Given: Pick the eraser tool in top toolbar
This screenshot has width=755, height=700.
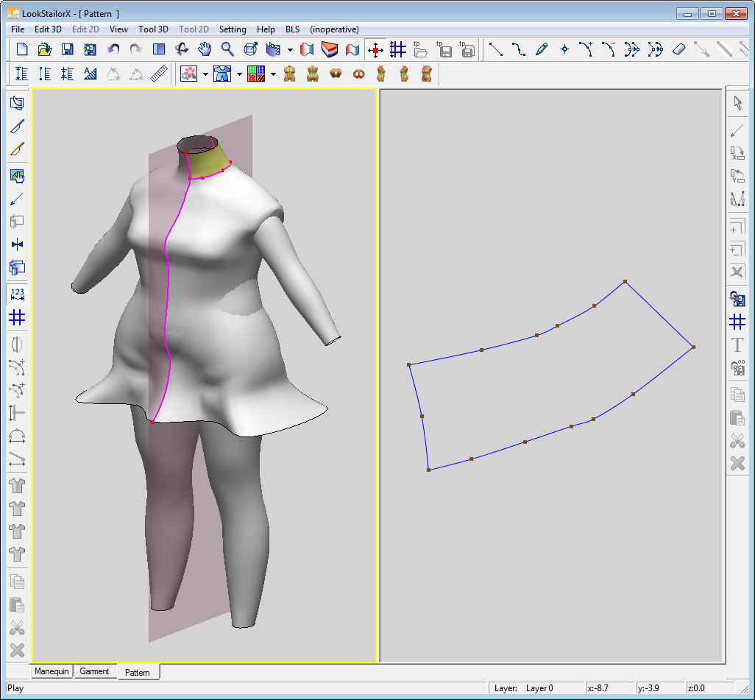Looking at the screenshot, I should click(x=678, y=49).
